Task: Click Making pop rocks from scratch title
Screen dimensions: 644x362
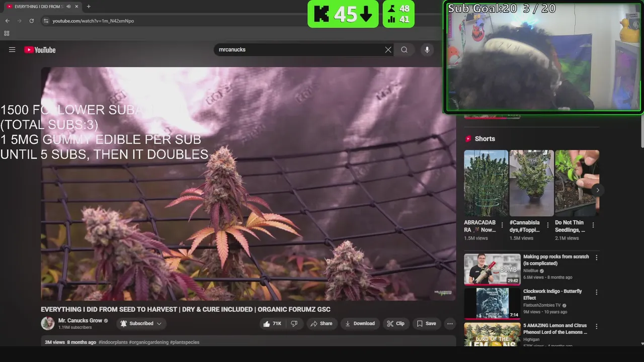Action: point(556,260)
